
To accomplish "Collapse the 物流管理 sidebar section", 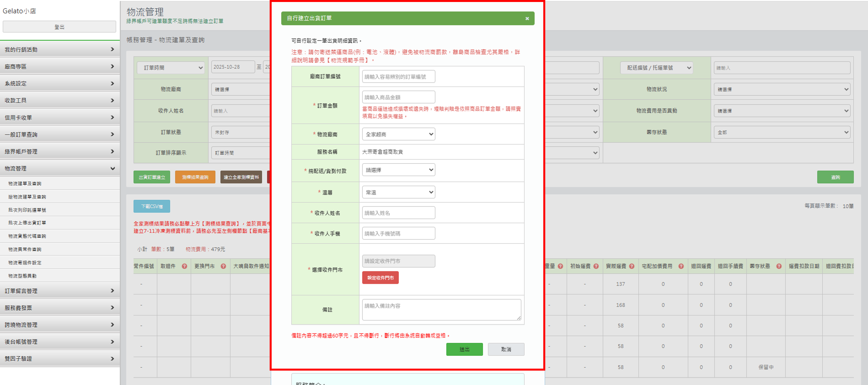I will (112, 168).
